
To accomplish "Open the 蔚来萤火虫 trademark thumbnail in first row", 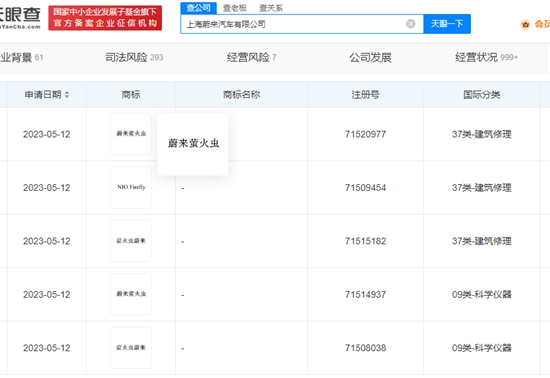I will click(x=131, y=134).
